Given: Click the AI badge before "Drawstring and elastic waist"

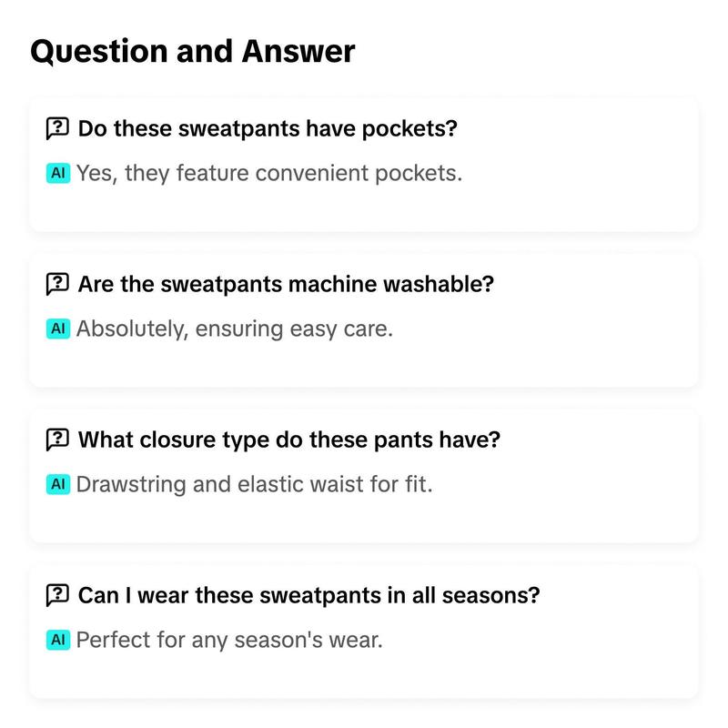Looking at the screenshot, I should pyautogui.click(x=58, y=484).
